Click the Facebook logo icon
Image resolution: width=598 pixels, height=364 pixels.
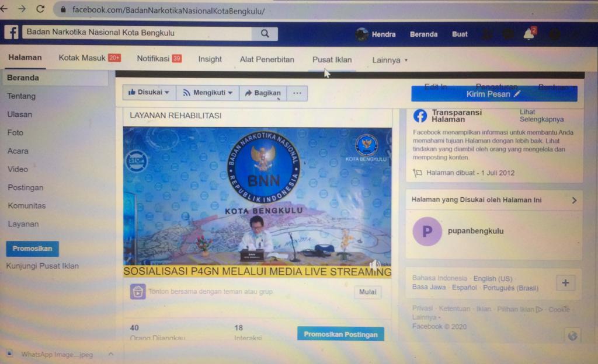pos(12,32)
